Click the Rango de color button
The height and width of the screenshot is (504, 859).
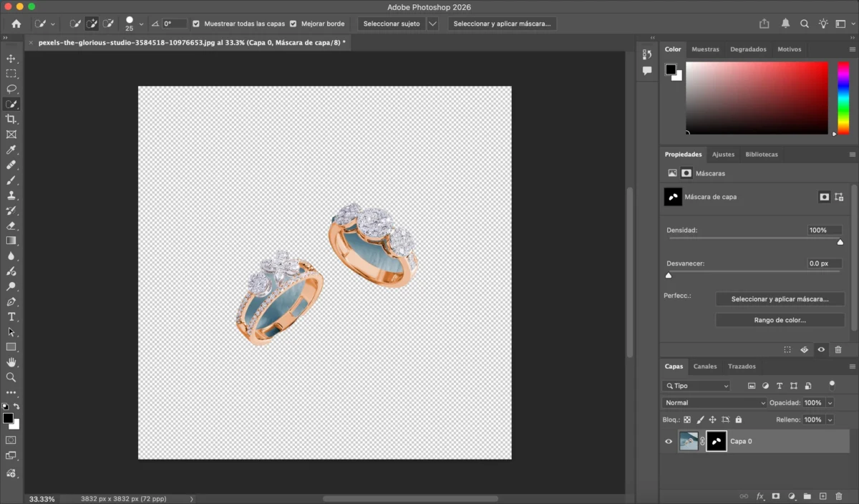(780, 320)
